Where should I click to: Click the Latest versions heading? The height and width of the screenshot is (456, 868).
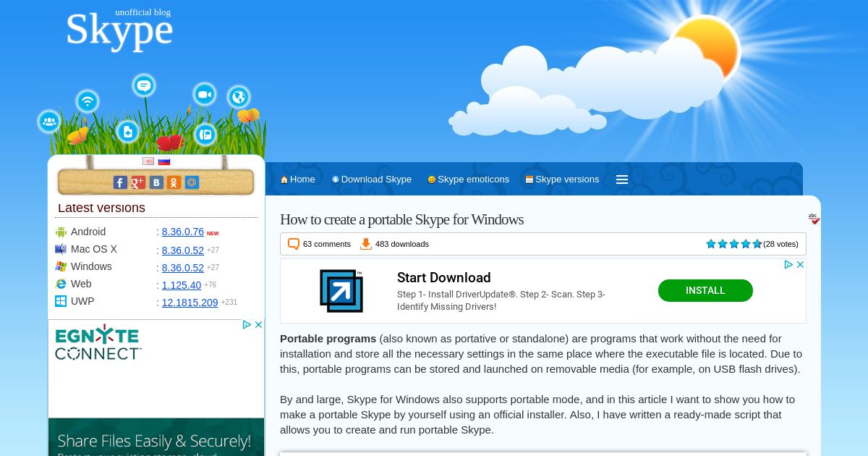tap(101, 208)
